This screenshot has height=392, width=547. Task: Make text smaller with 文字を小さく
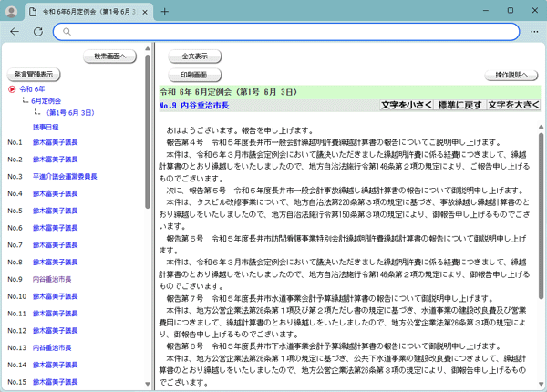pyautogui.click(x=407, y=105)
